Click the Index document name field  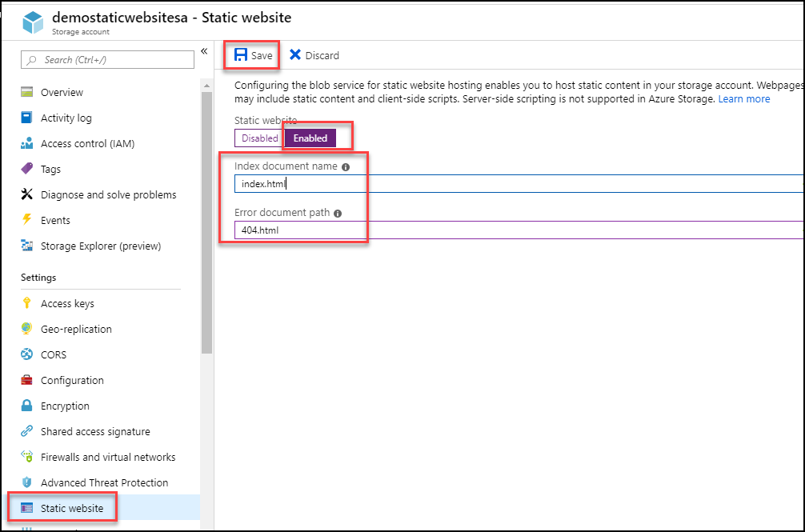tap(519, 184)
